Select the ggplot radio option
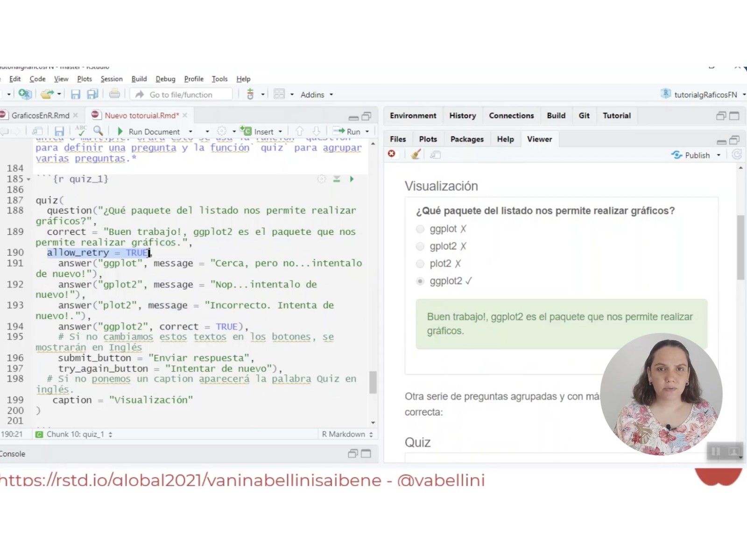747x560 pixels. click(x=420, y=229)
